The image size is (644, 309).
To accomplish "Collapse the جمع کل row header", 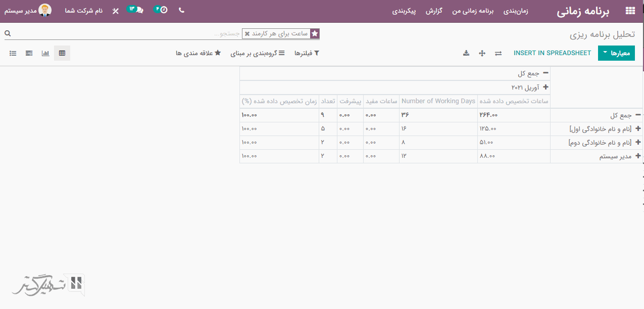I will coord(637,115).
